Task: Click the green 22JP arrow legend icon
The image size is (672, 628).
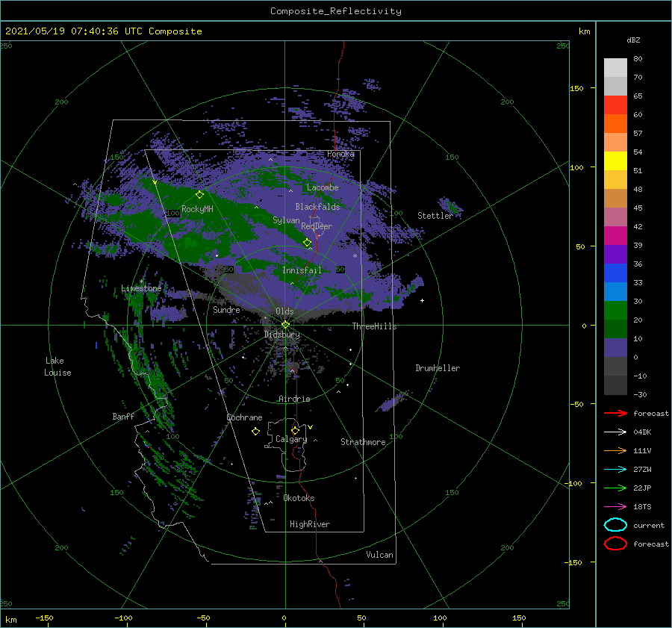Action: [x=615, y=488]
